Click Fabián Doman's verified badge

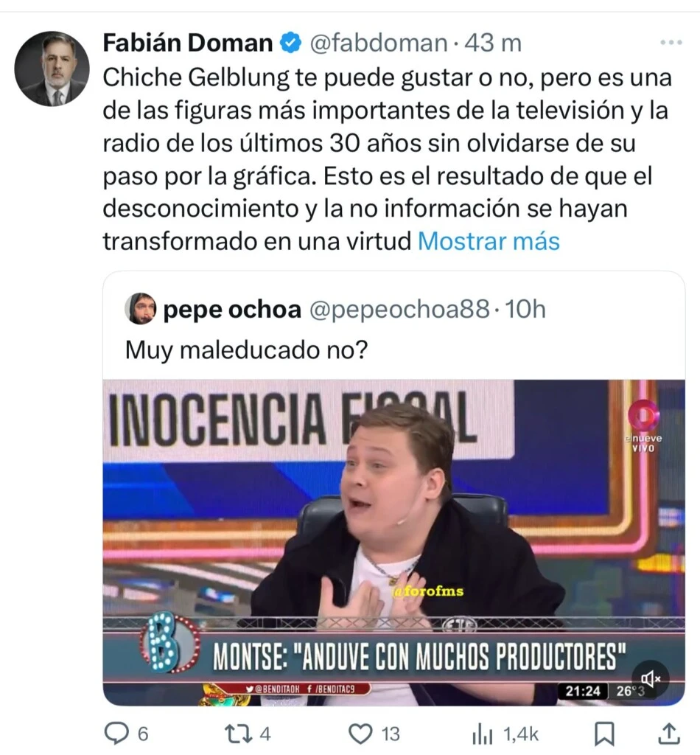click(290, 43)
